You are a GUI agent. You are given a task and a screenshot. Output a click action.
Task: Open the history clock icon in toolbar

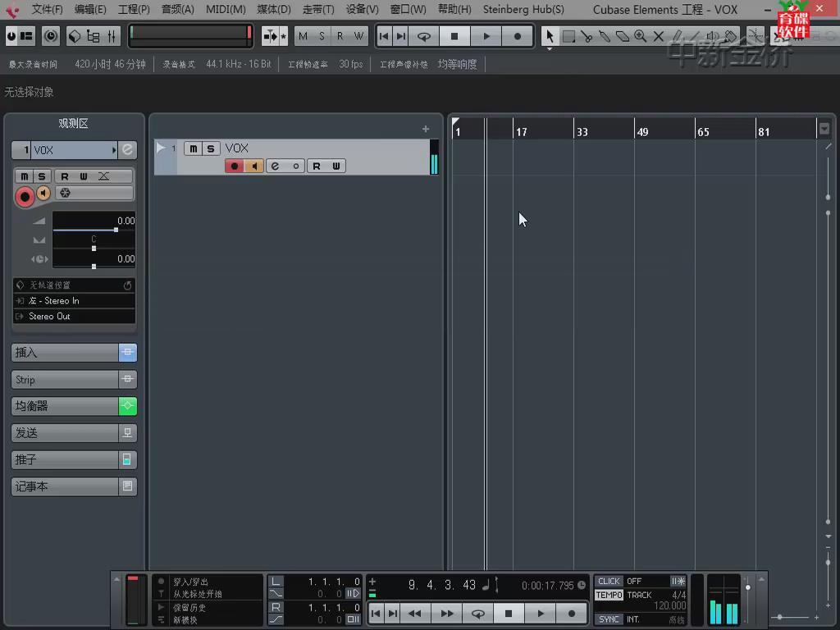pos(51,36)
